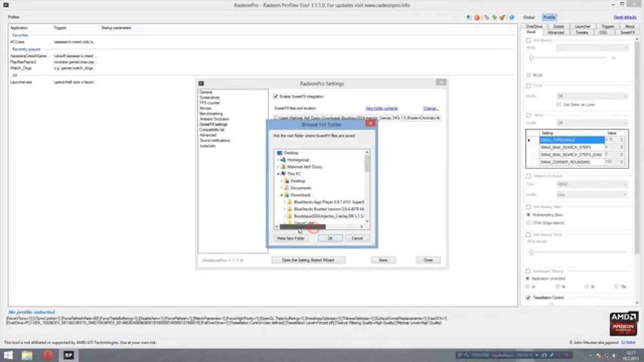Toggle the FXAA checkbox
Screen dimensions: 644x362
[529, 86]
